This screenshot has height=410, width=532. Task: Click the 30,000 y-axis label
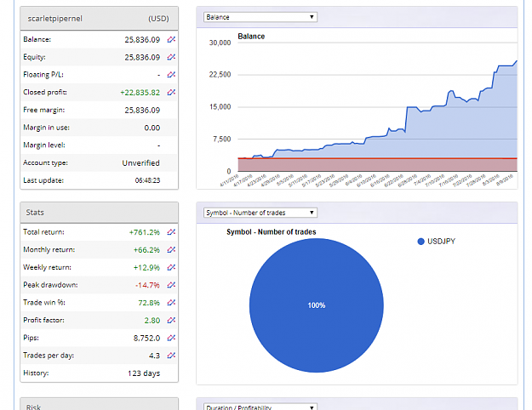[x=220, y=43]
